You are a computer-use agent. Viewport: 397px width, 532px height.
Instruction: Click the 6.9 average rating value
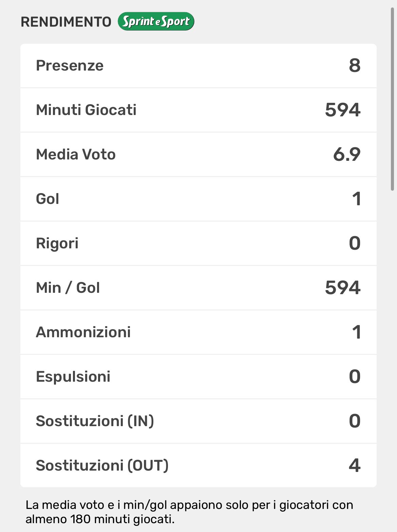[346, 154]
